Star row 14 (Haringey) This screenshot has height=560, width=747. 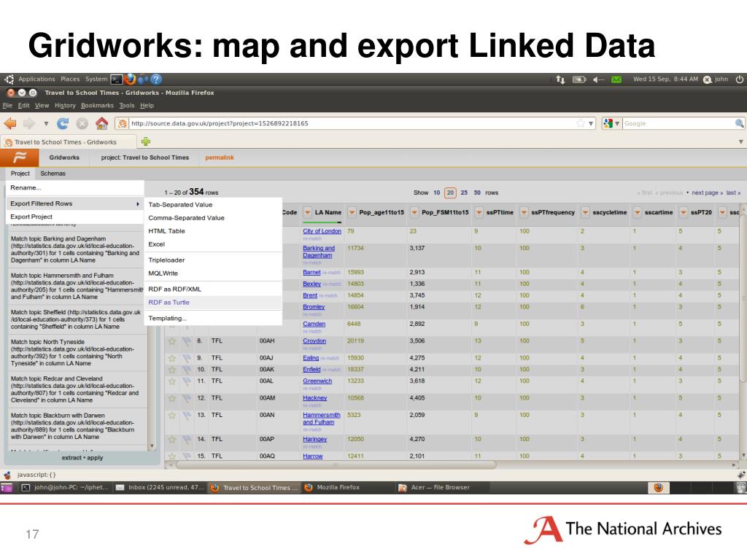tap(172, 440)
